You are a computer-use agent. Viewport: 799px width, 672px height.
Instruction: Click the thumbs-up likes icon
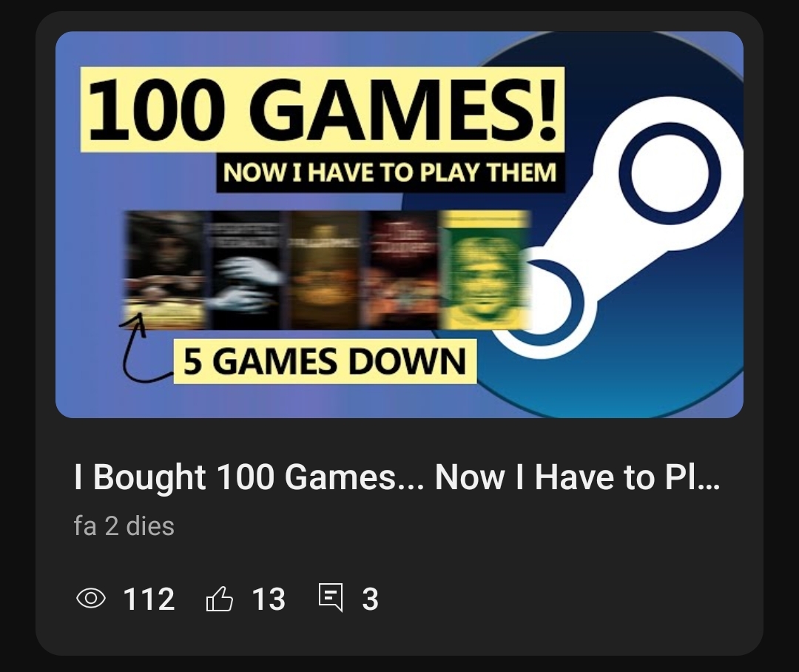pos(220,598)
